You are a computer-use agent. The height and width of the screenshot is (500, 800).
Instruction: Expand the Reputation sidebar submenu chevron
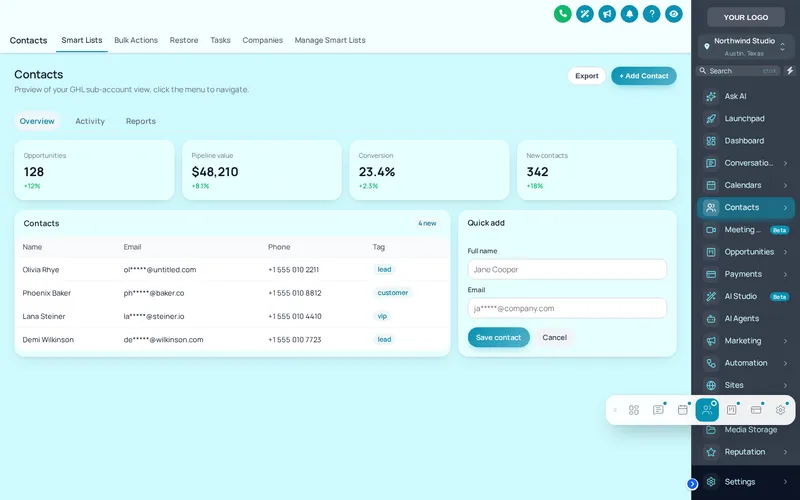coord(785,452)
